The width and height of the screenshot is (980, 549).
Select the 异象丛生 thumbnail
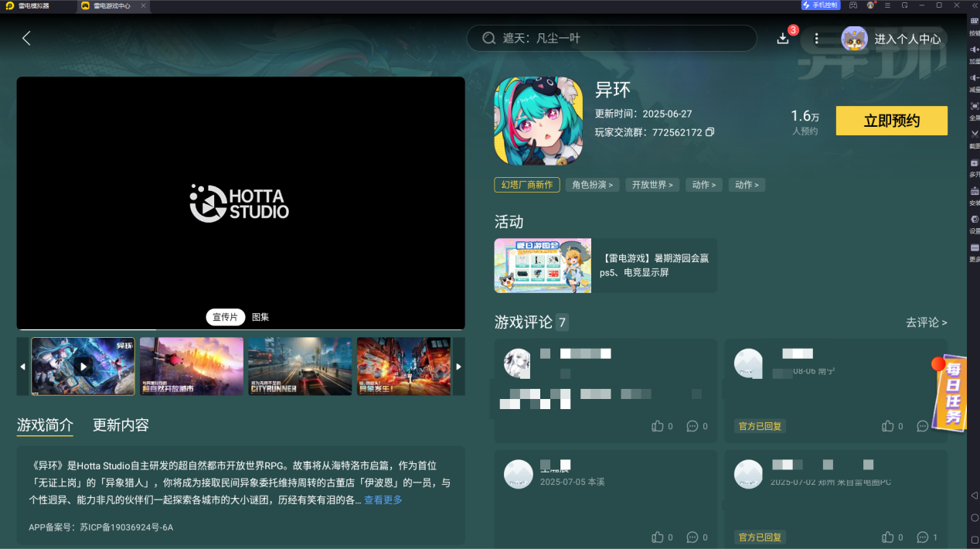click(403, 367)
